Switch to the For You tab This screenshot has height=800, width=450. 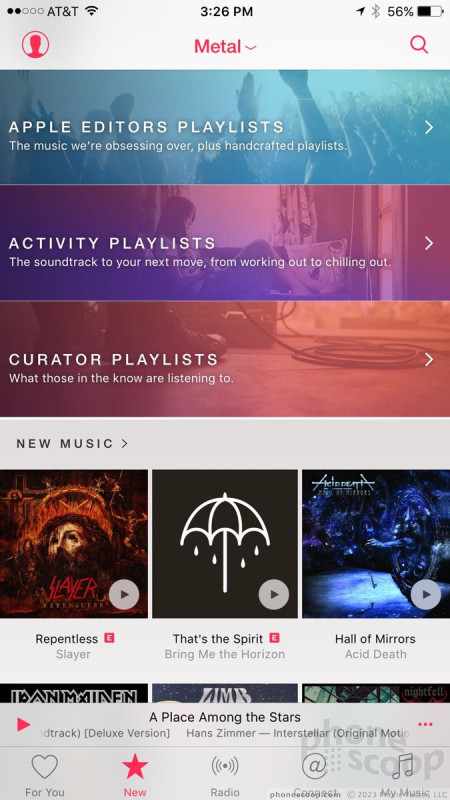coord(45,776)
